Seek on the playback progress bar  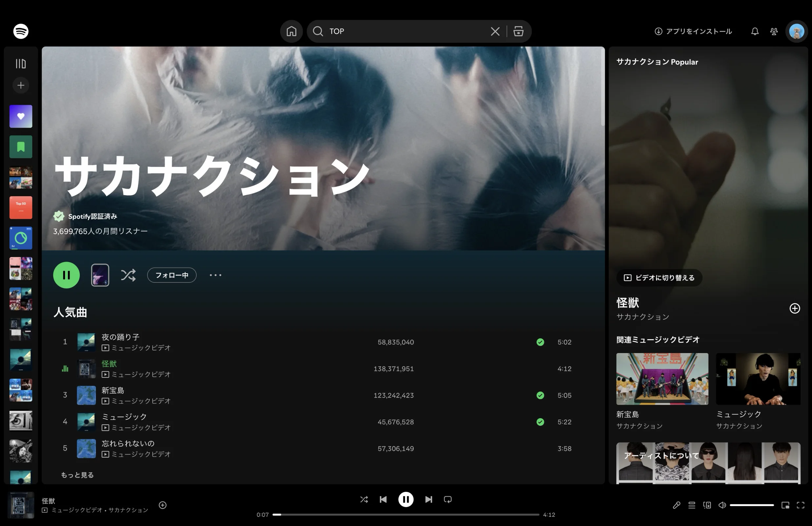[406, 514]
